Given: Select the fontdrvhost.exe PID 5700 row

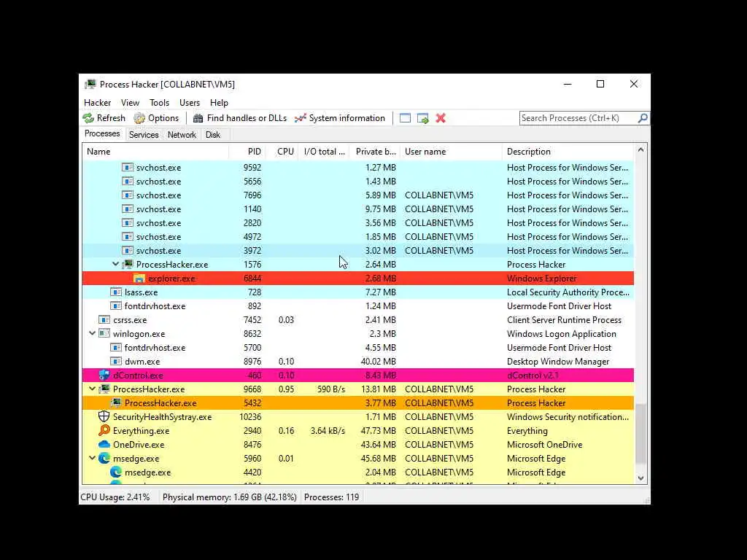Looking at the screenshot, I should pyautogui.click(x=357, y=348).
